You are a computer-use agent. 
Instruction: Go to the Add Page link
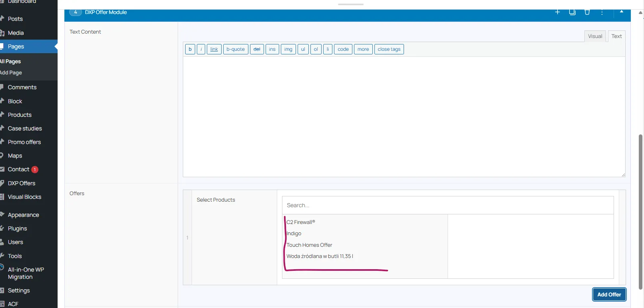[11, 73]
